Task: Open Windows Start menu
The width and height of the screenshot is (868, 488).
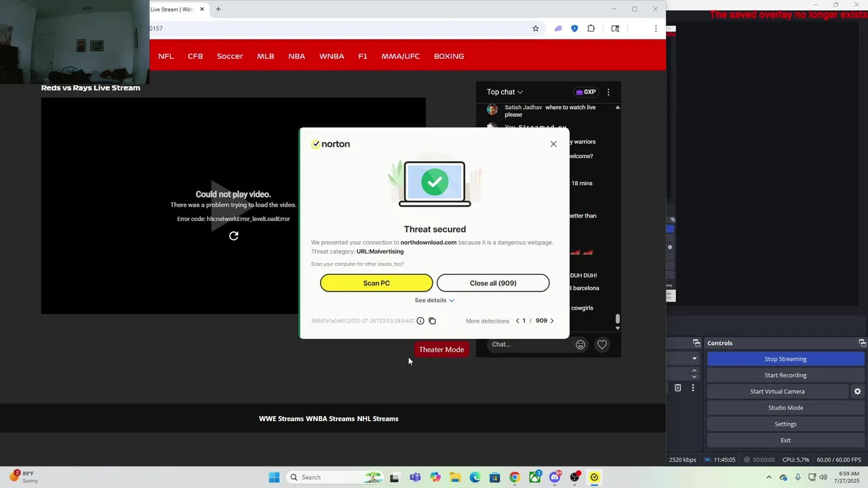Action: tap(274, 477)
